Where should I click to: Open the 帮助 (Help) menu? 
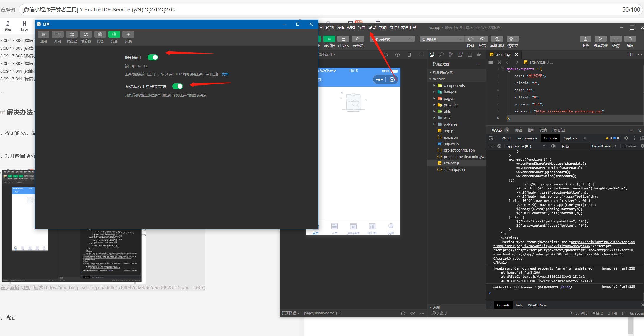[x=383, y=27]
